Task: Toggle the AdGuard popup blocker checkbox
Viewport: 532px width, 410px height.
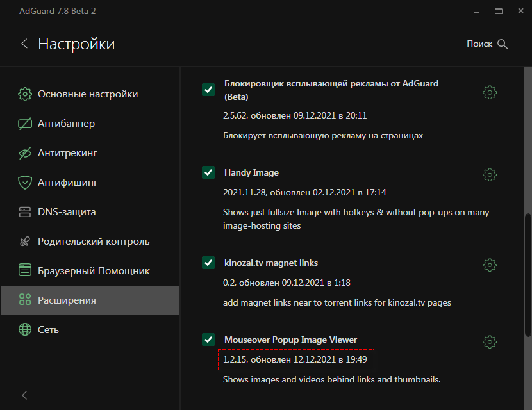Action: (208, 90)
